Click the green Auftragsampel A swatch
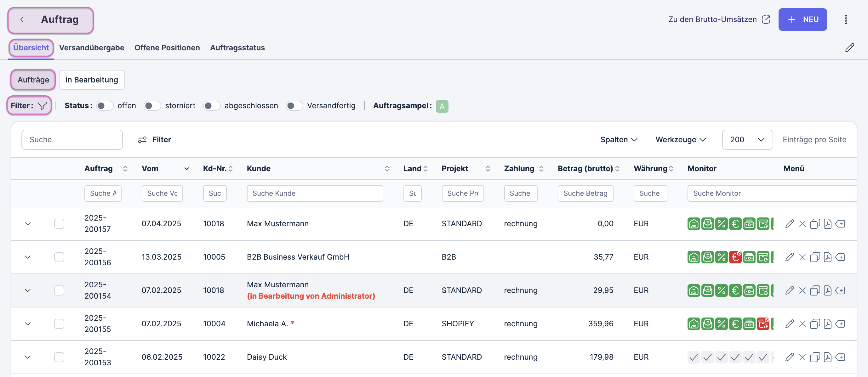This screenshot has width=868, height=377. (x=442, y=106)
